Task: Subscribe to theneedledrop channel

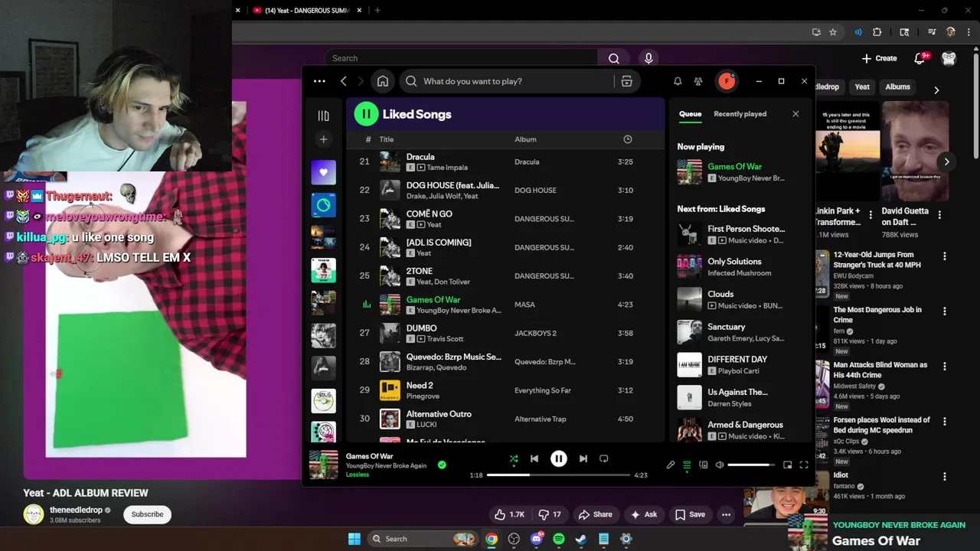Action: click(147, 514)
